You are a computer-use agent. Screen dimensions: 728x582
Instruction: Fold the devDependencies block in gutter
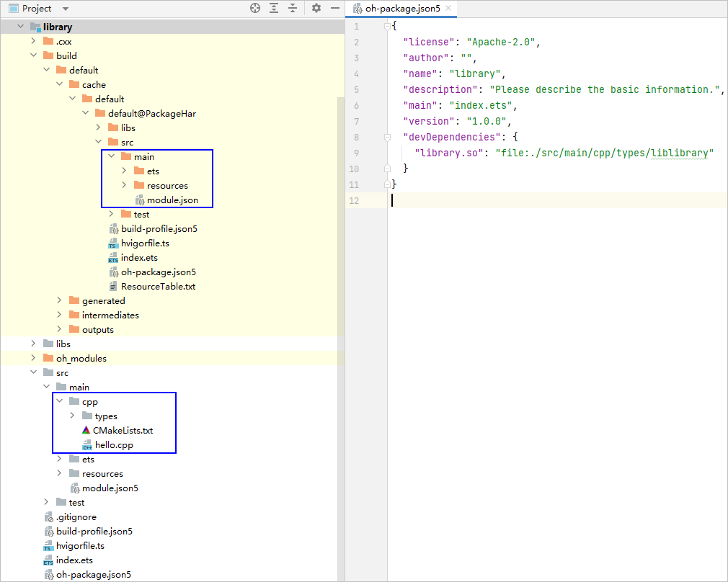point(387,137)
